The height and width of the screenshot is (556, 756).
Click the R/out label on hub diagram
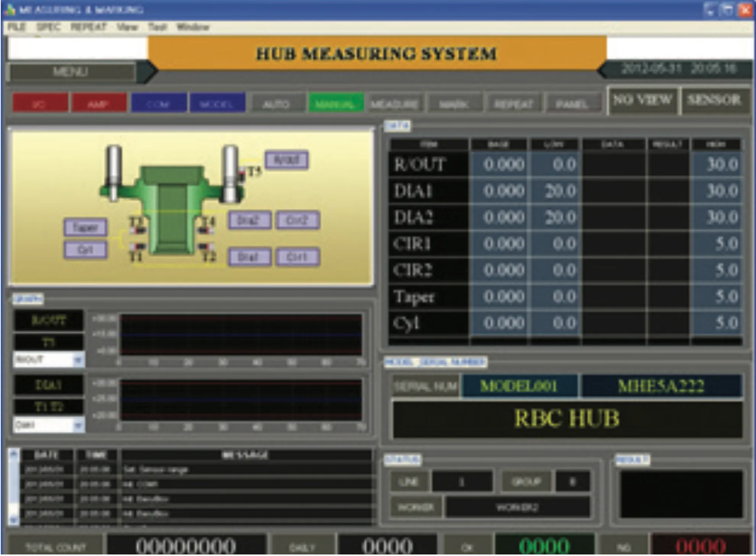[x=286, y=160]
